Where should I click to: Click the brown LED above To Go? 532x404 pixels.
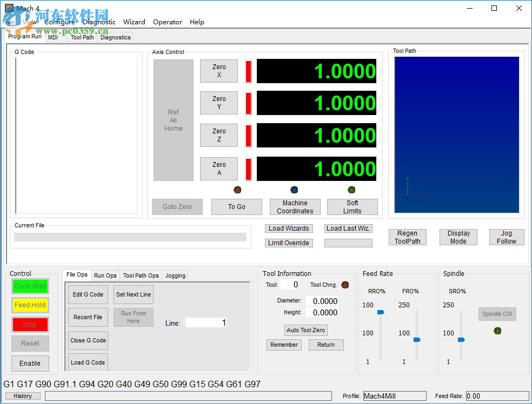click(x=237, y=190)
